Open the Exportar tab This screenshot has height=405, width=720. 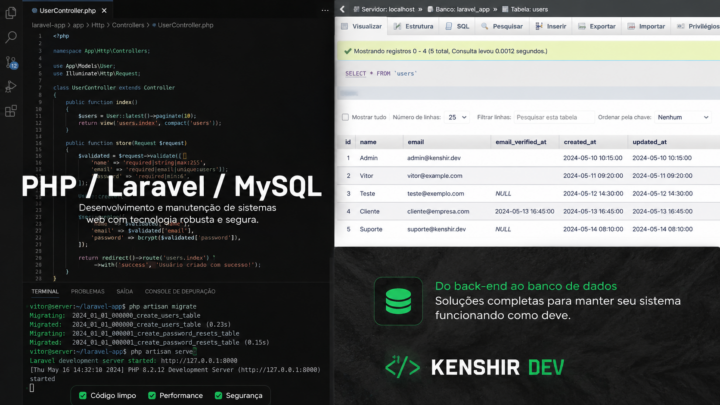tap(597, 26)
